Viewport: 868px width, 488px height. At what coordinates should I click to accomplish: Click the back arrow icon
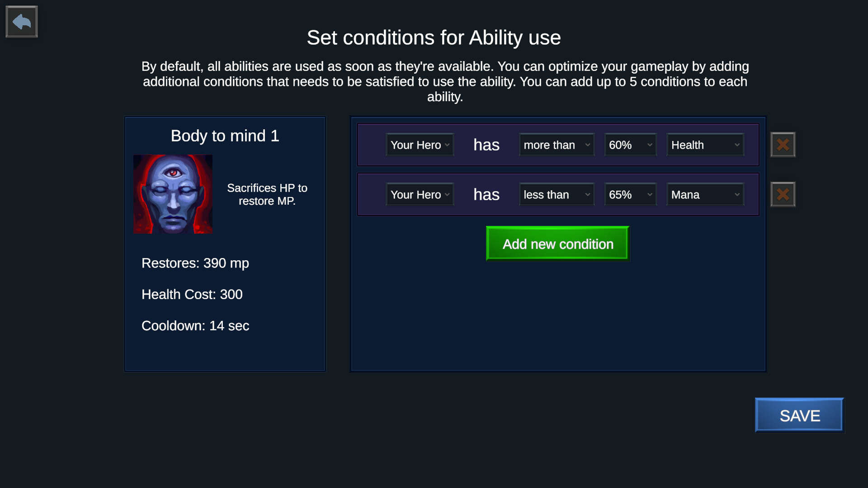pos(21,22)
